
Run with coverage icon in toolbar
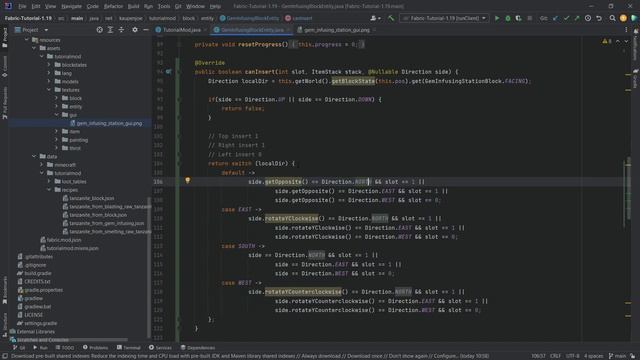tap(518, 18)
